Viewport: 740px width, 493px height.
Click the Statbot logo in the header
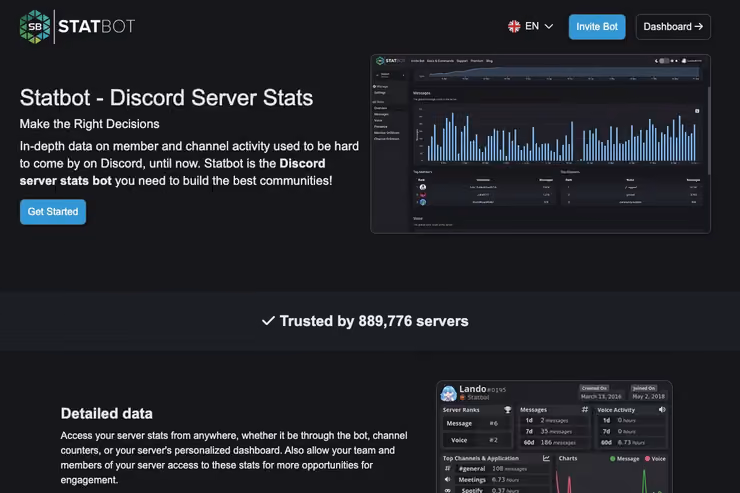click(x=77, y=27)
